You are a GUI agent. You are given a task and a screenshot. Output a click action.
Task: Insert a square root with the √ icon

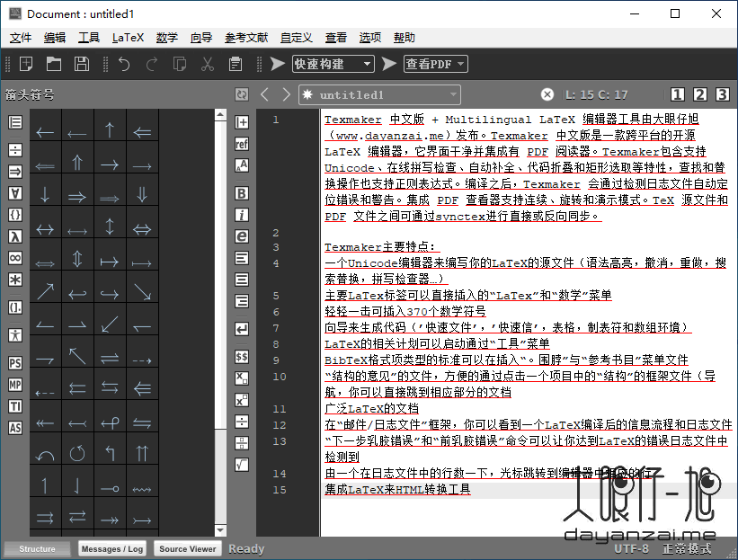[x=242, y=465]
